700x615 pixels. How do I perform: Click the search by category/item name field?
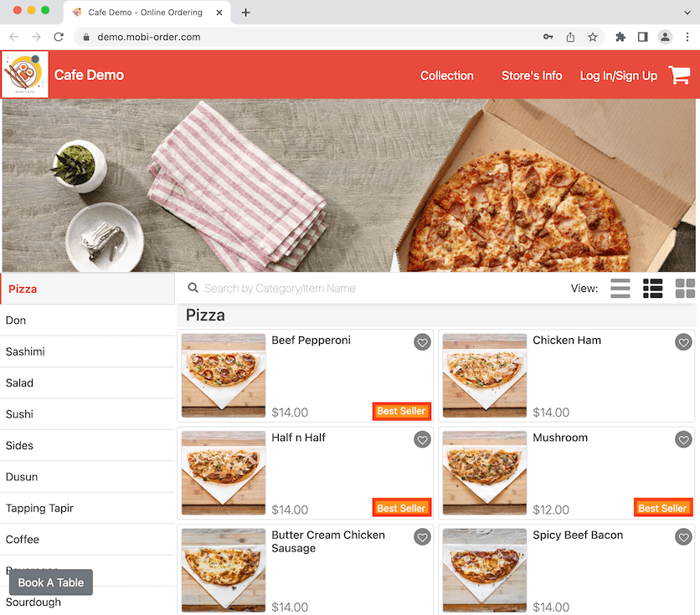(x=335, y=288)
